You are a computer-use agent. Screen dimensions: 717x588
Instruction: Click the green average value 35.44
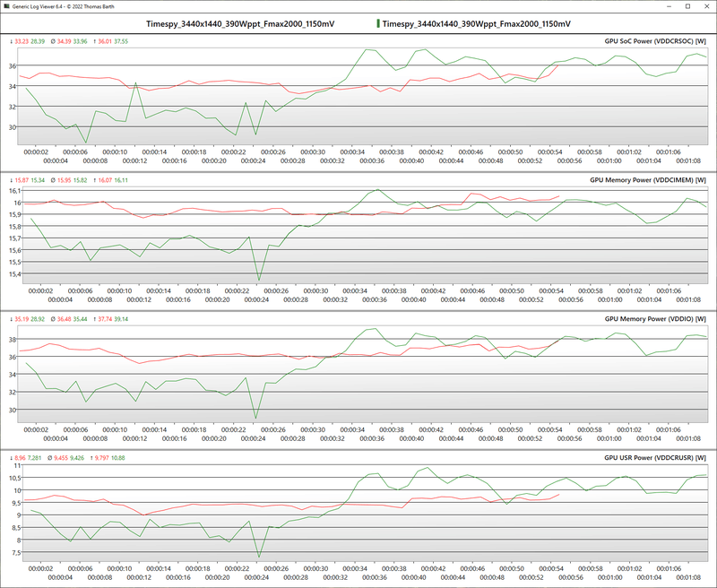point(80,319)
